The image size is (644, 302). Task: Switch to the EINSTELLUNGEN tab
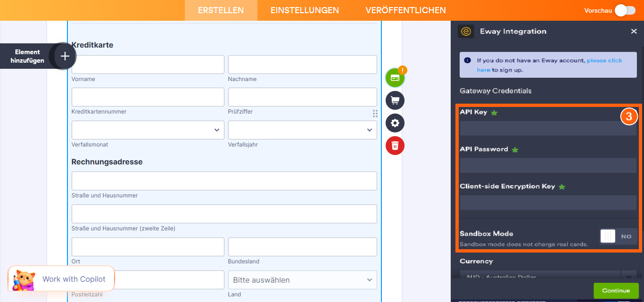coord(304,10)
